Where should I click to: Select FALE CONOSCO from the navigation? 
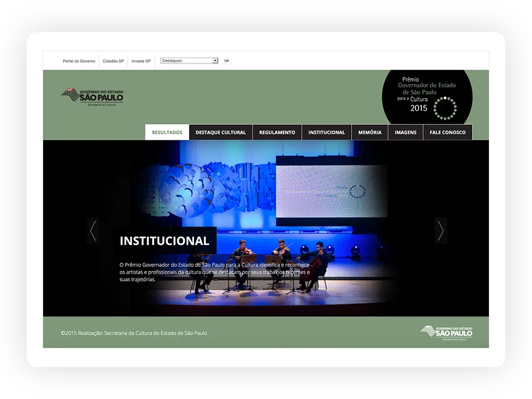pyautogui.click(x=447, y=132)
